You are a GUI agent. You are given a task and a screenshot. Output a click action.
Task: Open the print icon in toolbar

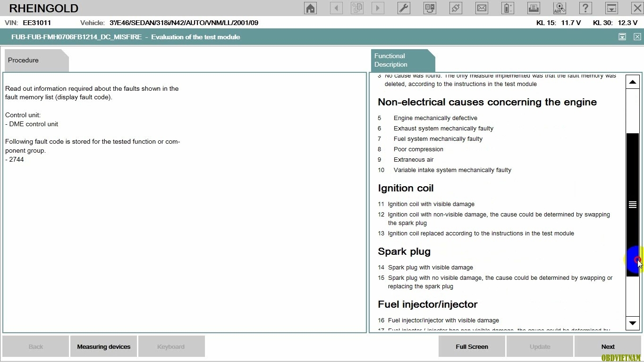534,8
